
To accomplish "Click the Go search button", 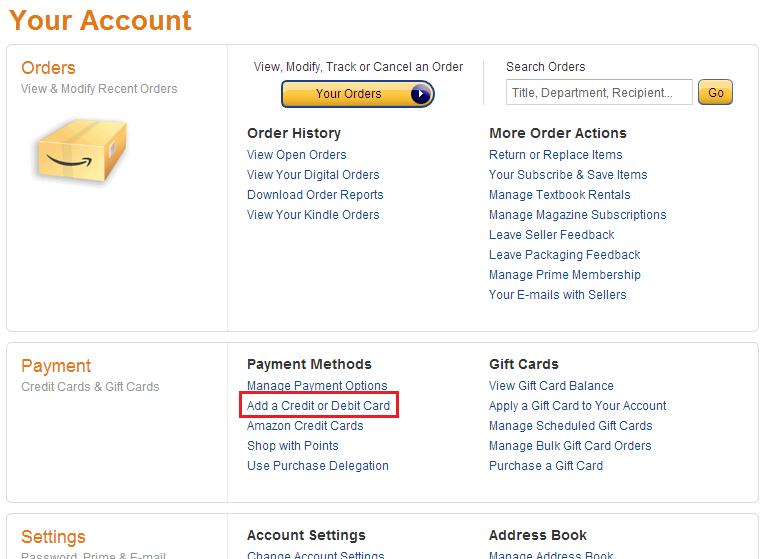I will 715,93.
